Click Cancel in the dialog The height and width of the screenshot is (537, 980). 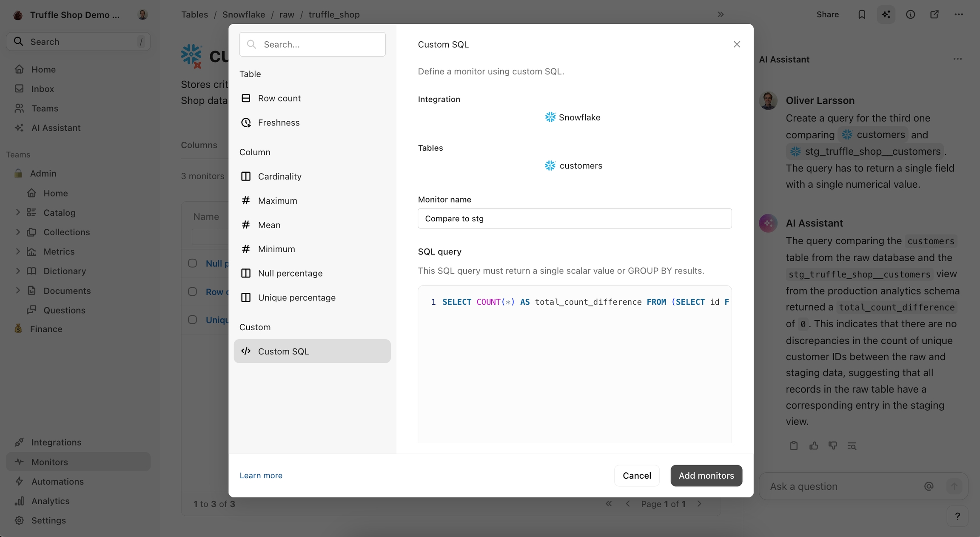click(637, 475)
